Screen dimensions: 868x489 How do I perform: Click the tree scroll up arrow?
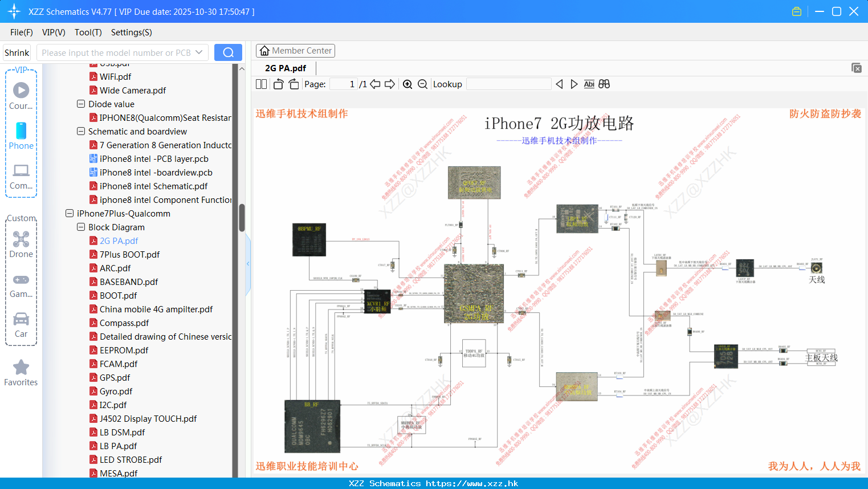242,68
